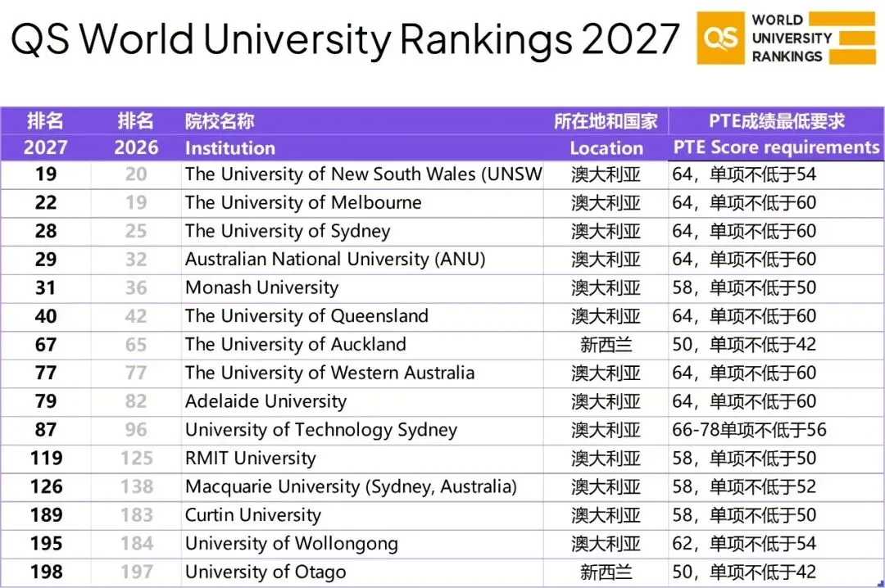Select 2027 rank cell 195
885x588 pixels.
[x=46, y=544]
